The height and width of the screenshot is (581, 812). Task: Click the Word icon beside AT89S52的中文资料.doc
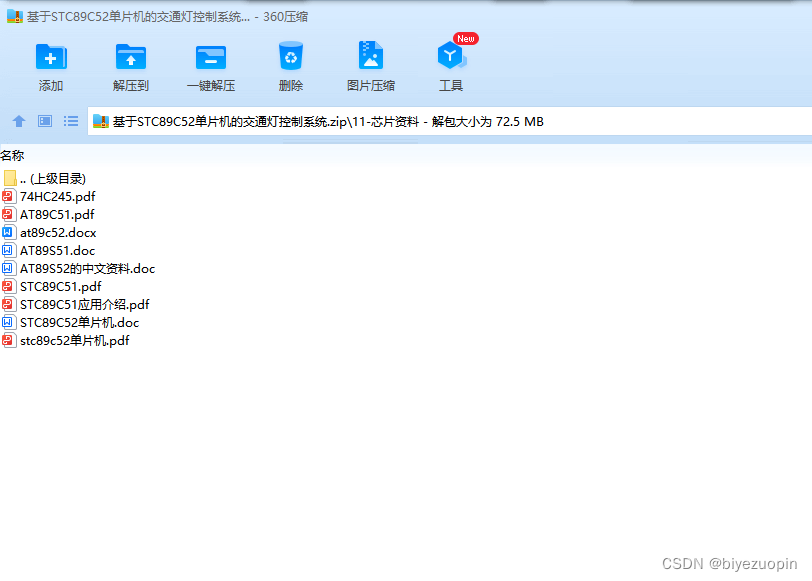8,268
